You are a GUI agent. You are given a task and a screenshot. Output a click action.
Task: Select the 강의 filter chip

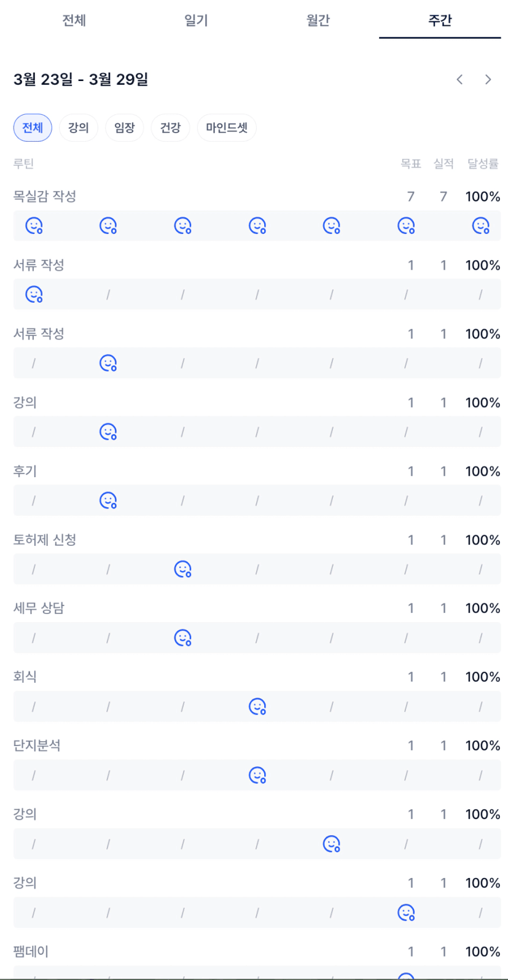79,128
